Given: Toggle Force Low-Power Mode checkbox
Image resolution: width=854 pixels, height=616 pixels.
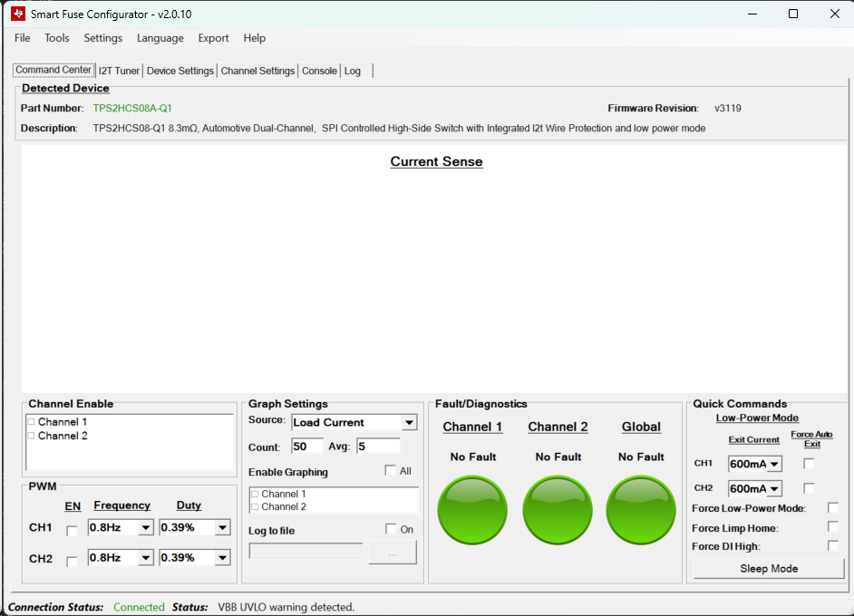Looking at the screenshot, I should point(832,508).
